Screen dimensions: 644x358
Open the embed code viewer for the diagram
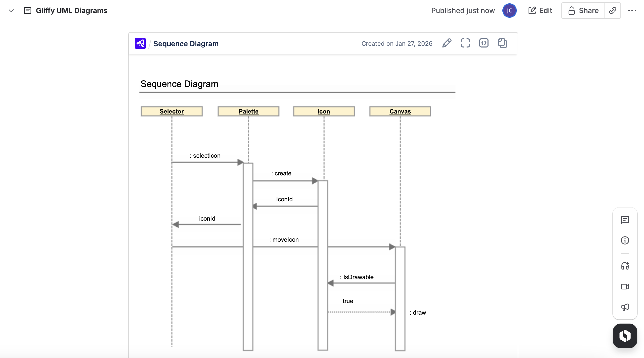click(x=484, y=43)
